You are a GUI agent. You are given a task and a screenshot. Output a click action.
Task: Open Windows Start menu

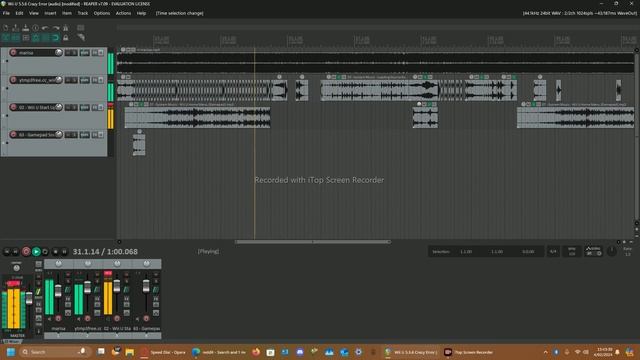tap(11, 352)
